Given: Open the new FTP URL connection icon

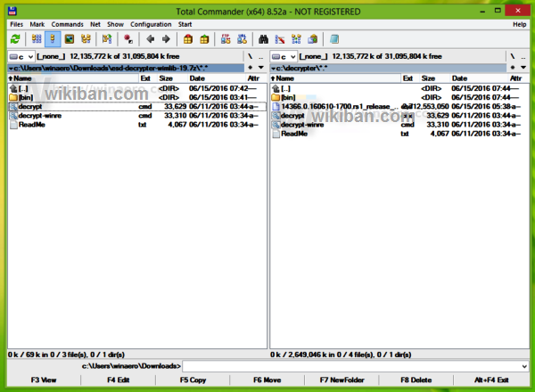Looking at the screenshot, I should [x=242, y=39].
